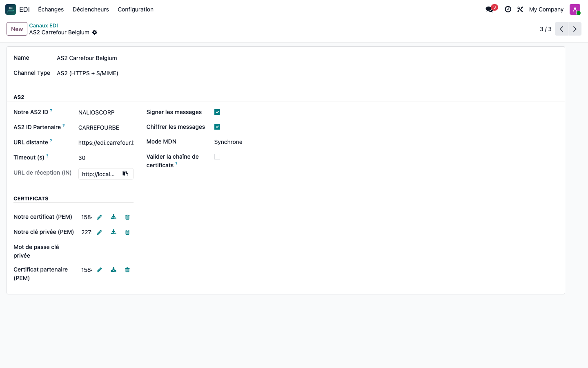Show help mark for Valider la chaîne de certificats

point(176,164)
